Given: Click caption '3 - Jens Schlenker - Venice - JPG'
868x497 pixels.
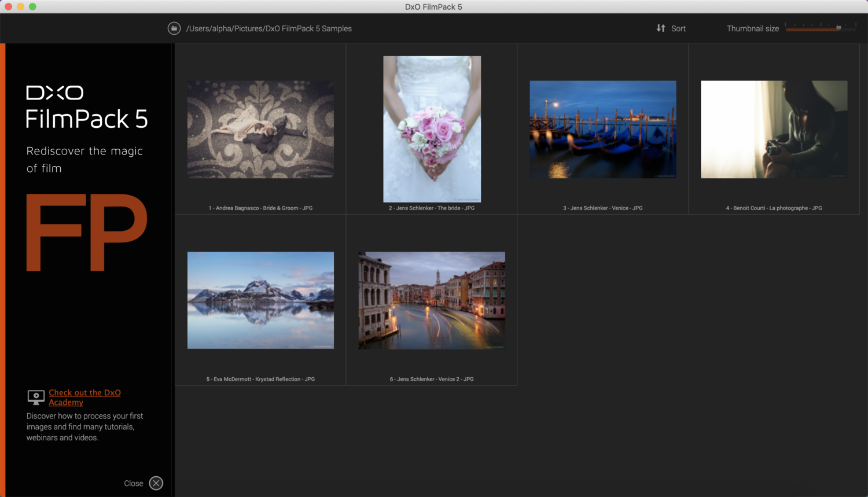Looking at the screenshot, I should (603, 208).
